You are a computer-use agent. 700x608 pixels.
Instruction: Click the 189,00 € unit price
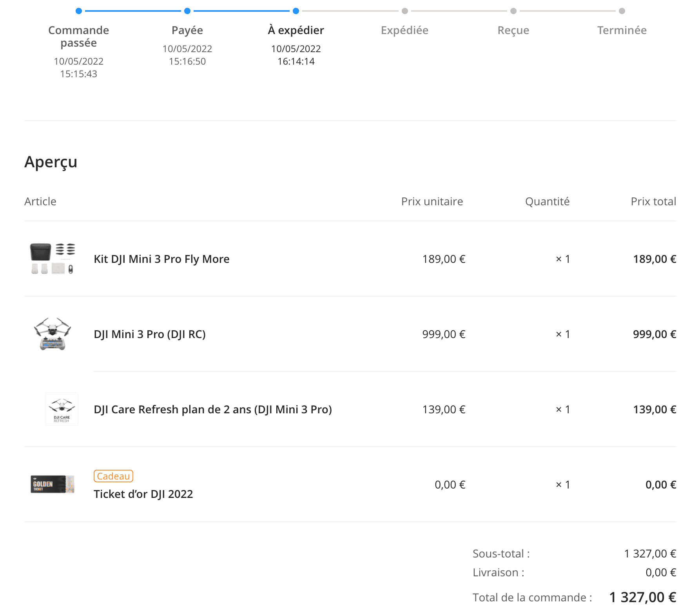pos(444,259)
